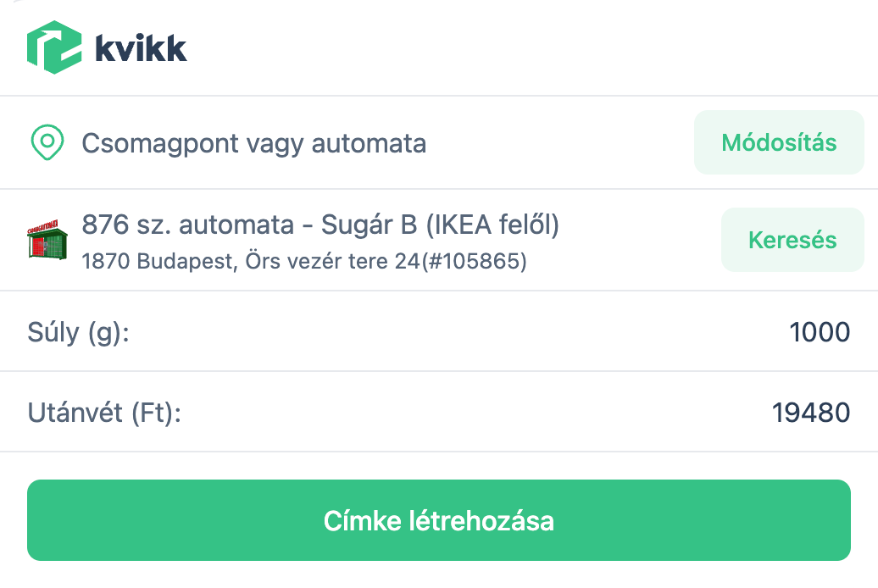Image resolution: width=878 pixels, height=588 pixels.
Task: Click the header bar containing the kvikk brand
Action: point(439,47)
